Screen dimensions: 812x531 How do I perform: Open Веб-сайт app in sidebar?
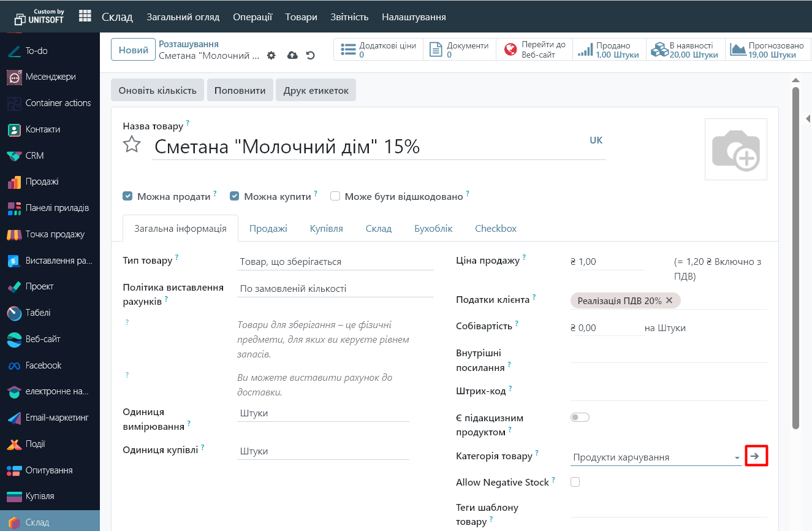coord(50,339)
